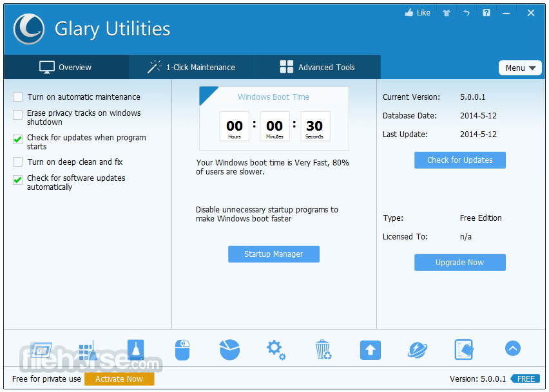The width and height of the screenshot is (549, 392).
Task: Click the gears Process Manager icon
Action: point(276,350)
